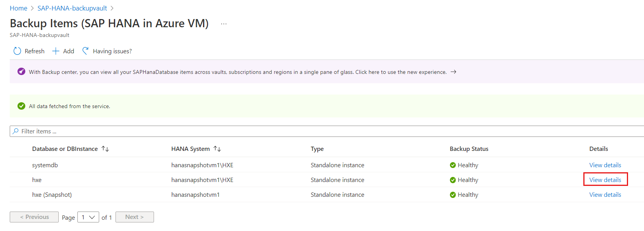Click the hxe (Snapshot) row name
This screenshot has height=231, width=644.
(x=52, y=195)
